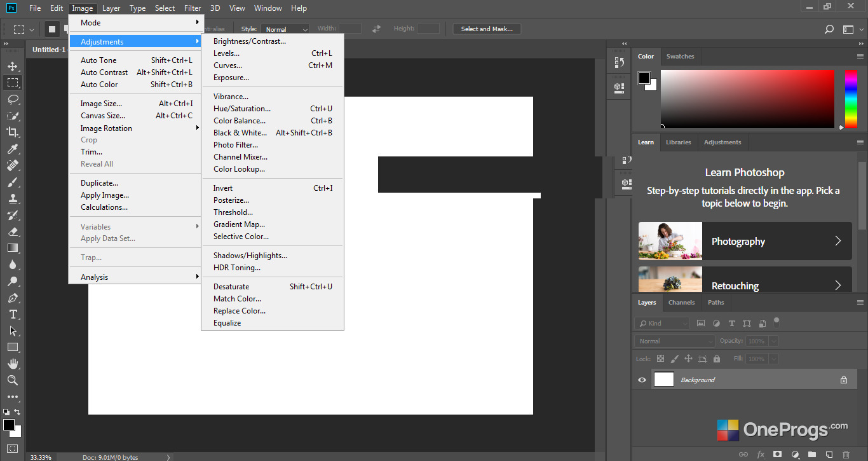Click the link layers icon
This screenshot has height=461, width=868.
pos(743,455)
